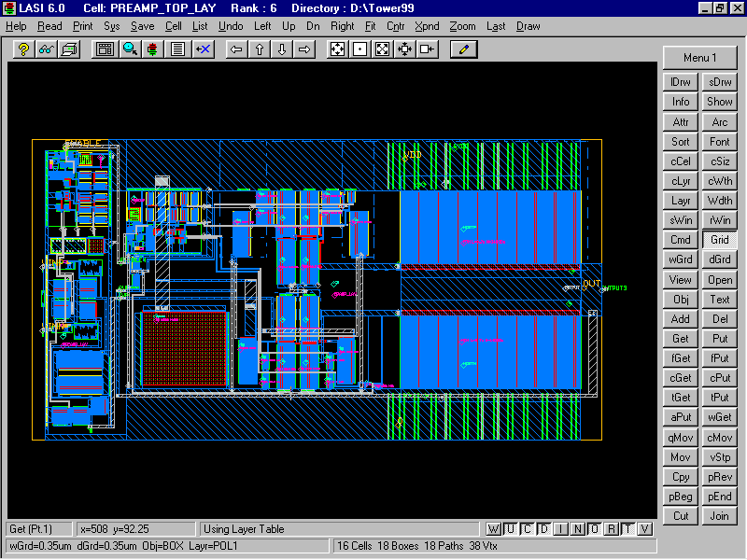Click the up arrow pan icon
This screenshot has height=560, width=747.
(260, 49)
